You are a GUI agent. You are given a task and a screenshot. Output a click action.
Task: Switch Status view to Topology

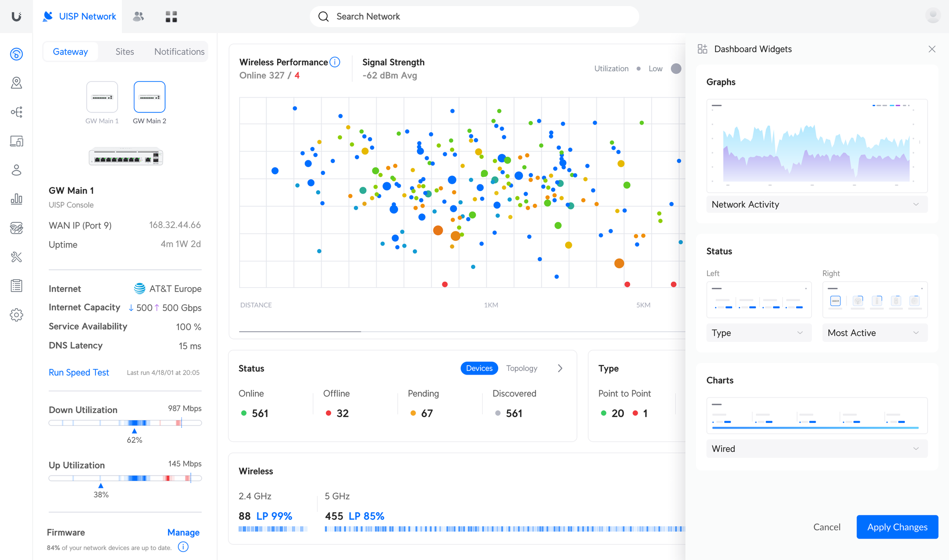coord(521,368)
